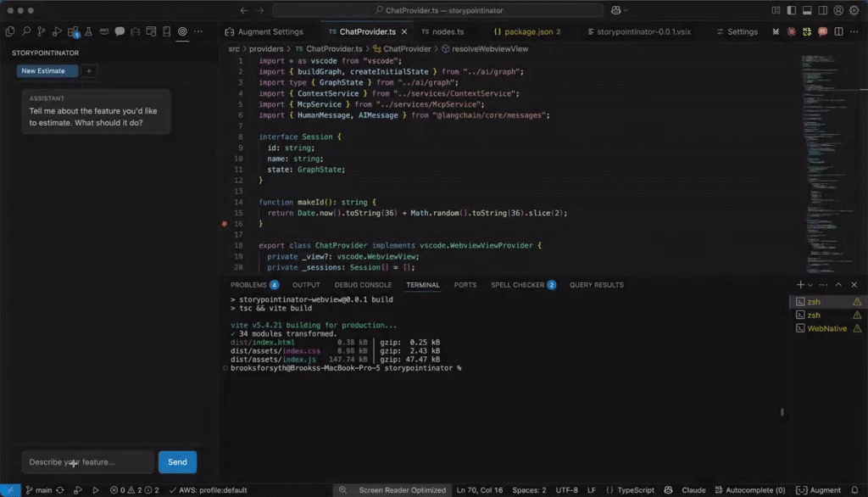Click the Send button
This screenshot has height=497, width=868.
tap(177, 462)
